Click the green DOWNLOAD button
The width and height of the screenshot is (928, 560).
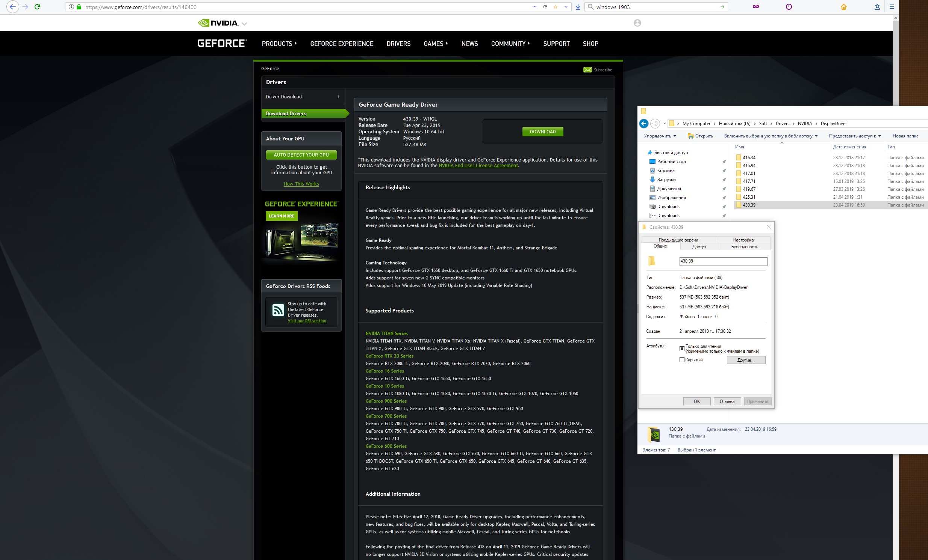click(x=542, y=132)
